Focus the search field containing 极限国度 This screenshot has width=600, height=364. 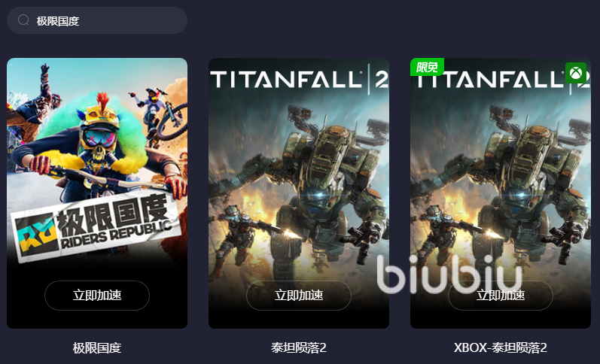pos(97,20)
